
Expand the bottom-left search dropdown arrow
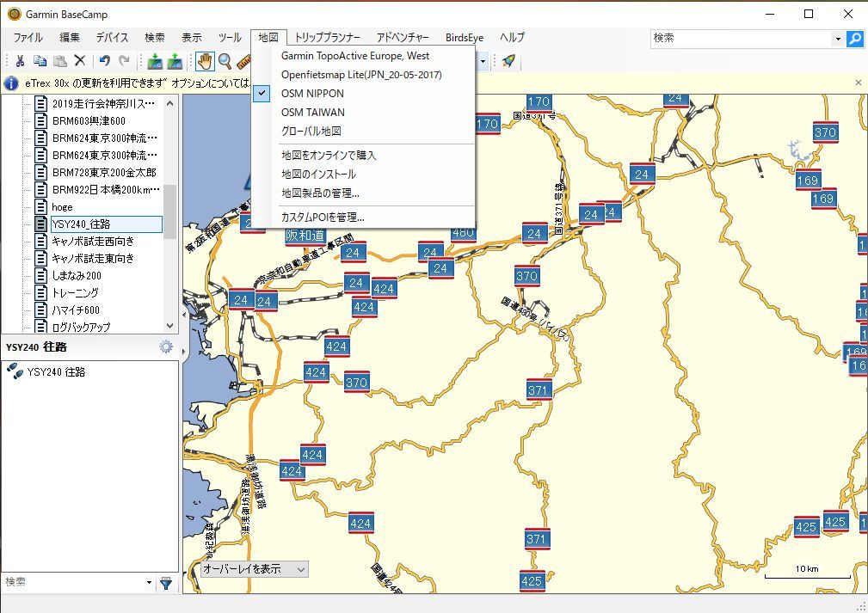pyautogui.click(x=150, y=583)
